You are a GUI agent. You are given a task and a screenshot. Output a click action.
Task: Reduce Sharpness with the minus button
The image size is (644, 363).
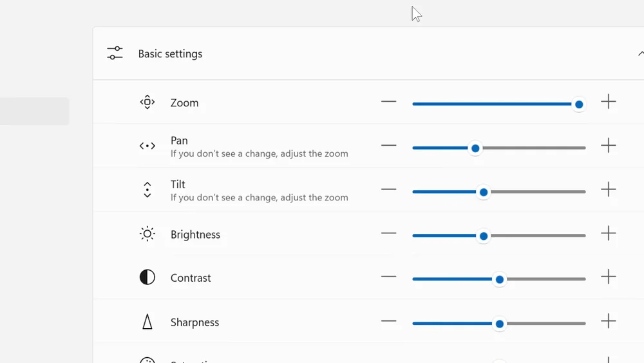pyautogui.click(x=388, y=321)
